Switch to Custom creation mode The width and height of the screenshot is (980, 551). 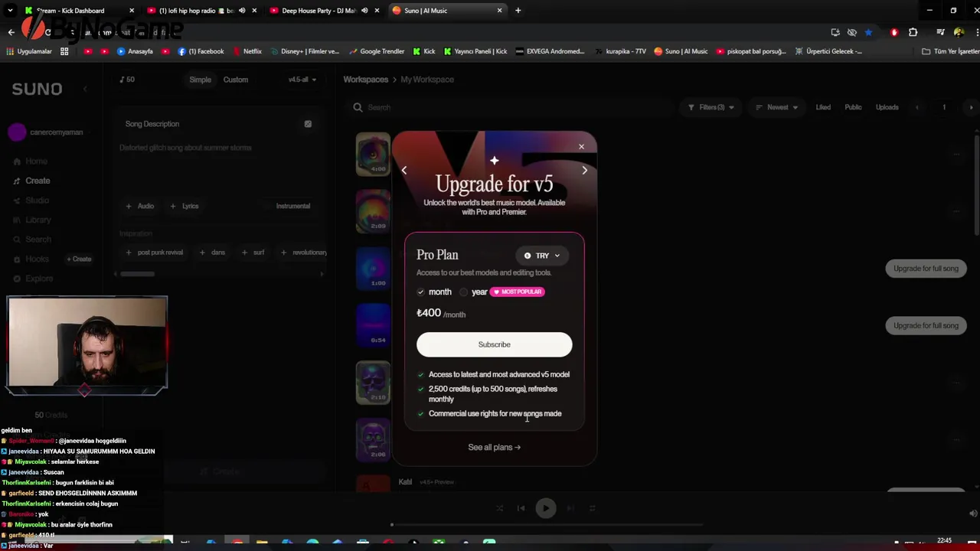point(236,80)
